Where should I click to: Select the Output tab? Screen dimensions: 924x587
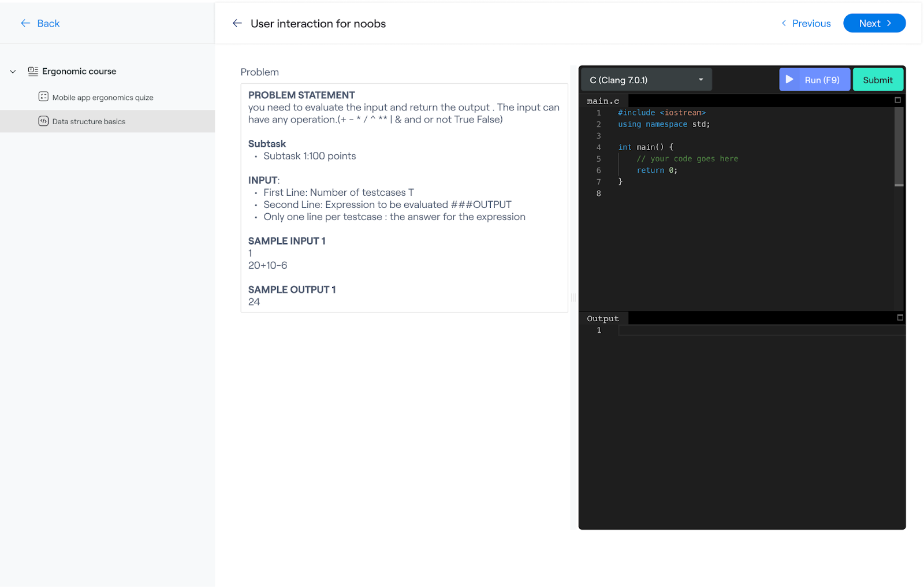(x=603, y=318)
